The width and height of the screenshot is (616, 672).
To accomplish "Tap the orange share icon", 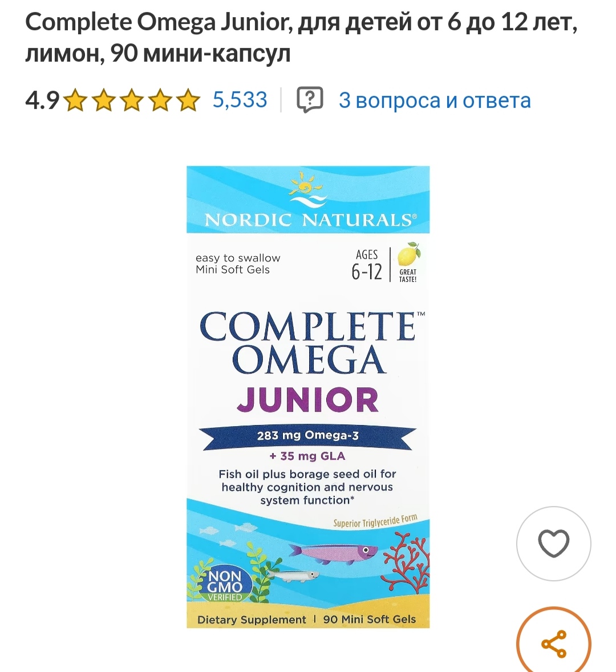I will point(553,643).
